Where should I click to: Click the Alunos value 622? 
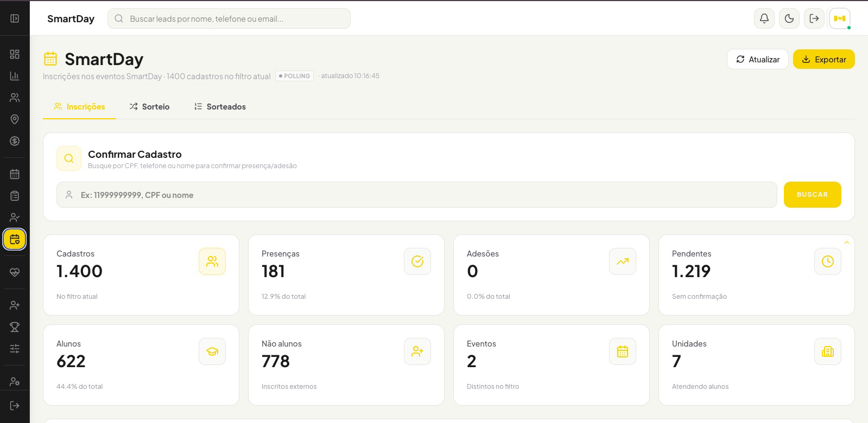tap(71, 361)
